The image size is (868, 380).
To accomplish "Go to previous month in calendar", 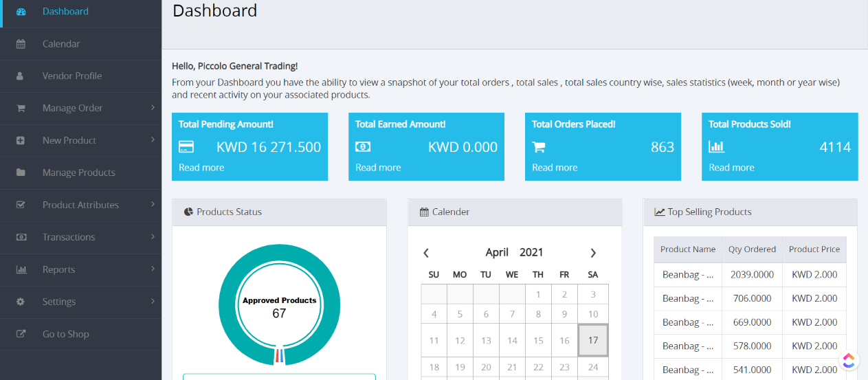I will (x=426, y=253).
